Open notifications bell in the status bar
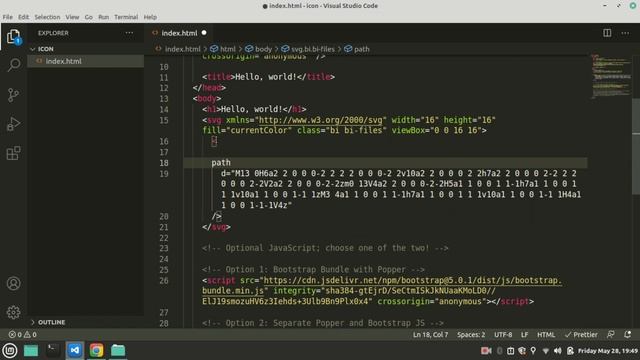This screenshot has height=360, width=640. click(x=627, y=335)
